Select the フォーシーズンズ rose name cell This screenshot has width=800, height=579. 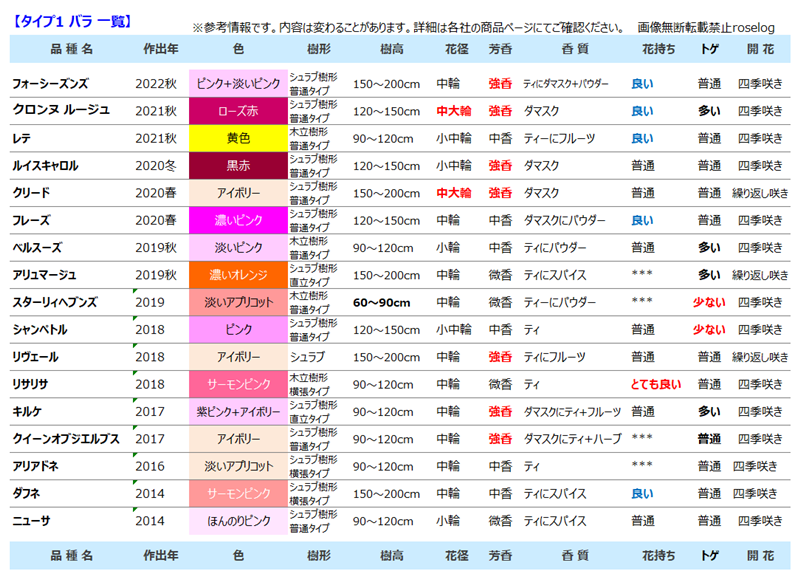pyautogui.click(x=60, y=84)
